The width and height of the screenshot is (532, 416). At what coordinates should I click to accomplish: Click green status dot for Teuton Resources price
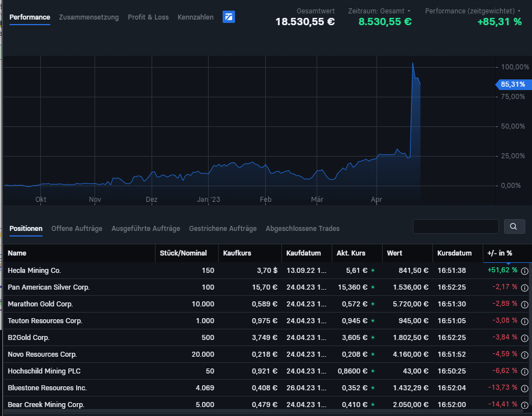(x=373, y=321)
